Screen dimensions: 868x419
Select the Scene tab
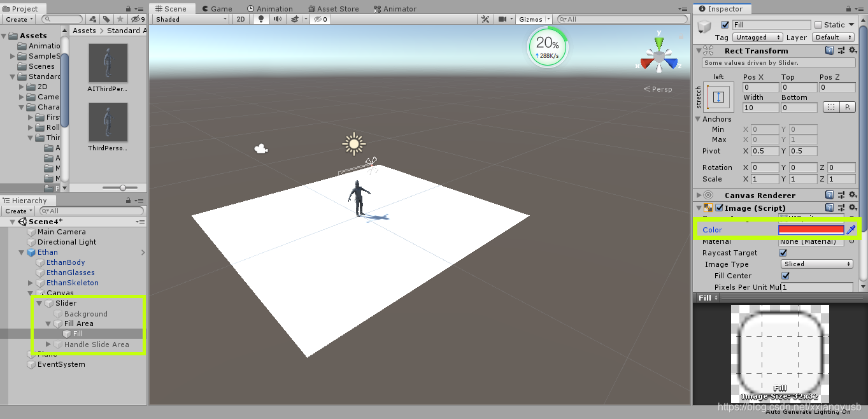(171, 9)
